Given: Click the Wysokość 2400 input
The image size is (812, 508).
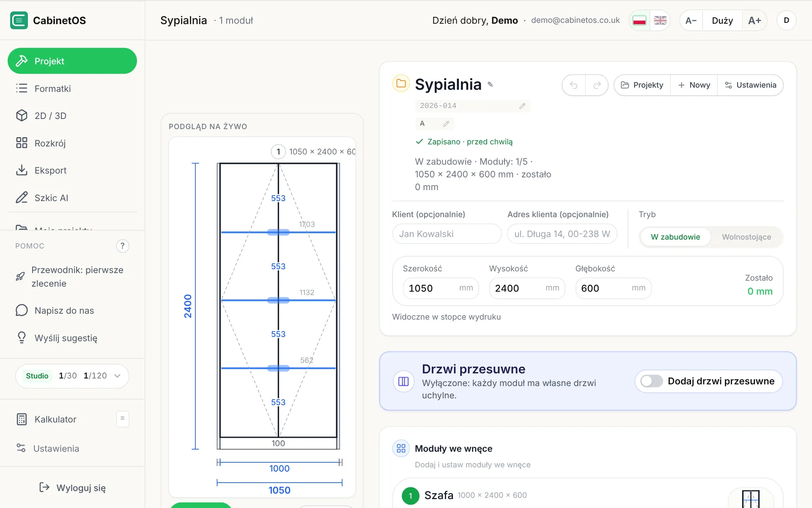Looking at the screenshot, I should [527, 288].
